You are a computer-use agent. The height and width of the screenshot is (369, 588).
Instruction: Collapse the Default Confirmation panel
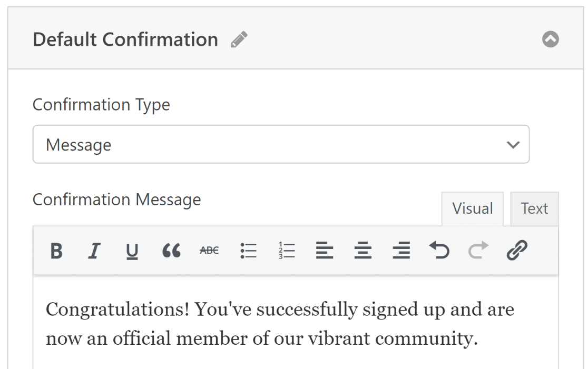tap(551, 40)
